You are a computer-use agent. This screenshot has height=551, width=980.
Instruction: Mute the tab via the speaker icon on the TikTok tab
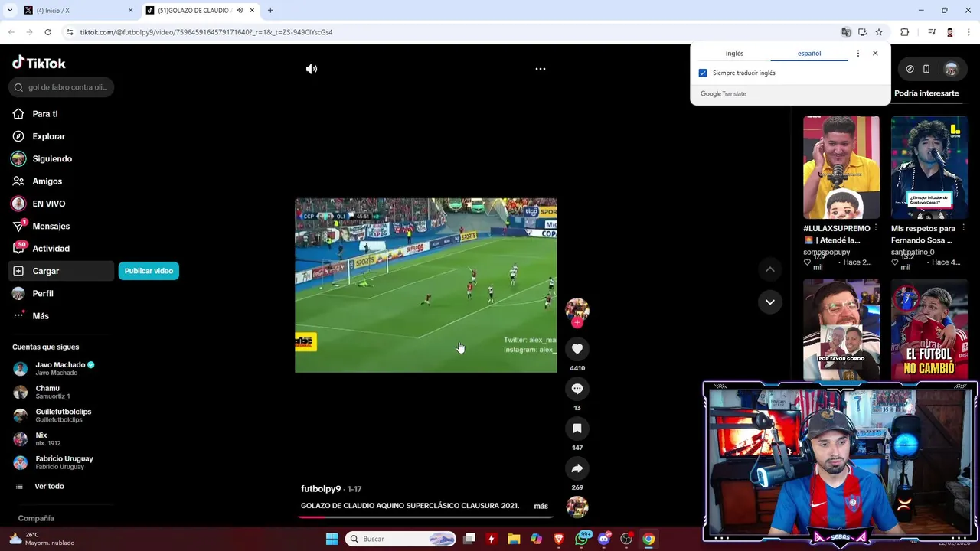tap(240, 11)
